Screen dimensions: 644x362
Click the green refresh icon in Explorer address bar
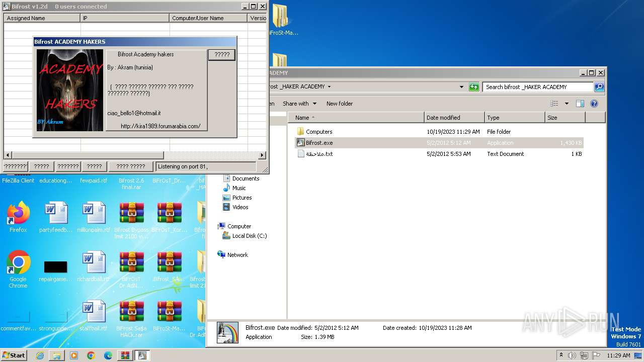pyautogui.click(x=474, y=87)
